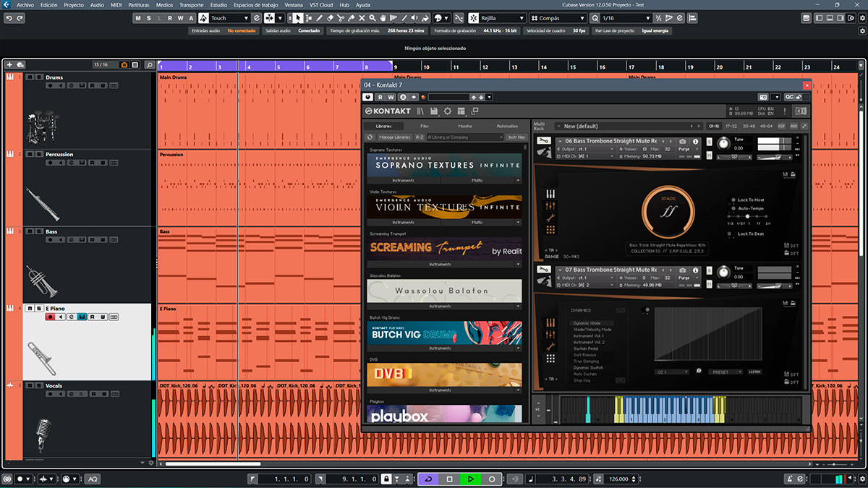Choose the Glue tool
This screenshot has width=868, height=488.
click(352, 18)
